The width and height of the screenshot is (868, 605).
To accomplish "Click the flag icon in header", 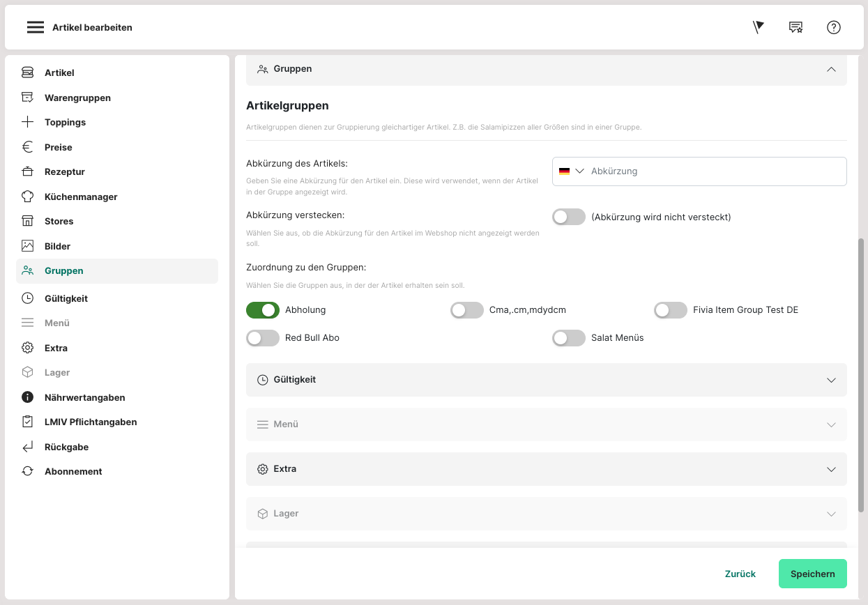I will 759,27.
